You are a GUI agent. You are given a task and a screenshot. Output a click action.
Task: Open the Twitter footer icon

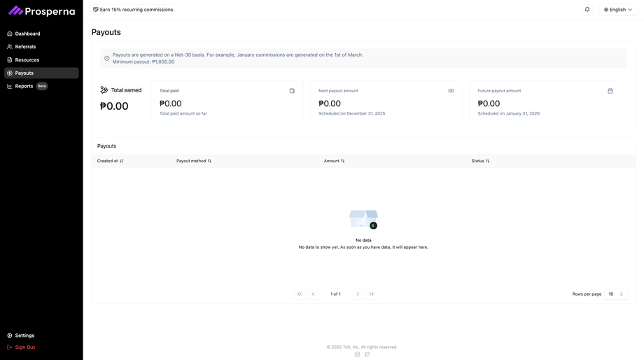click(x=367, y=354)
